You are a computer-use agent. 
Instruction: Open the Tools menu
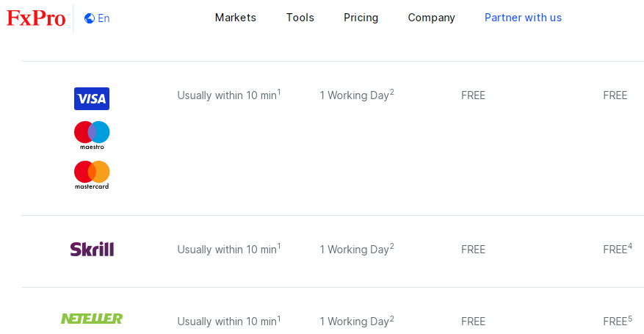coord(300,18)
